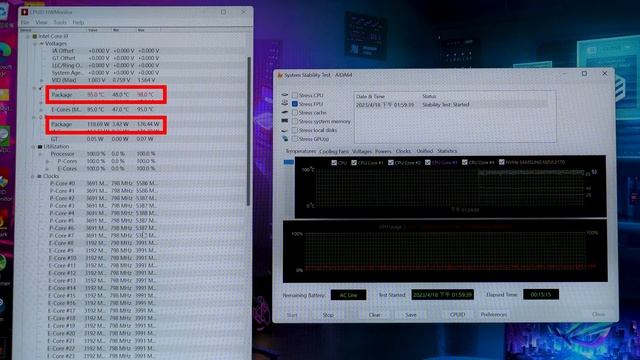The width and height of the screenshot is (640, 360).
Task: Click the memory module icon beside Stress system memory
Action: click(x=285, y=121)
